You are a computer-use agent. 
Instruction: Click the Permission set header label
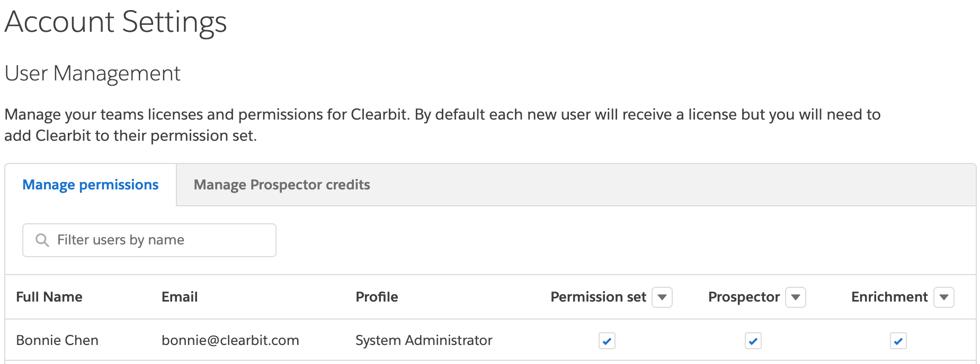pyautogui.click(x=598, y=297)
